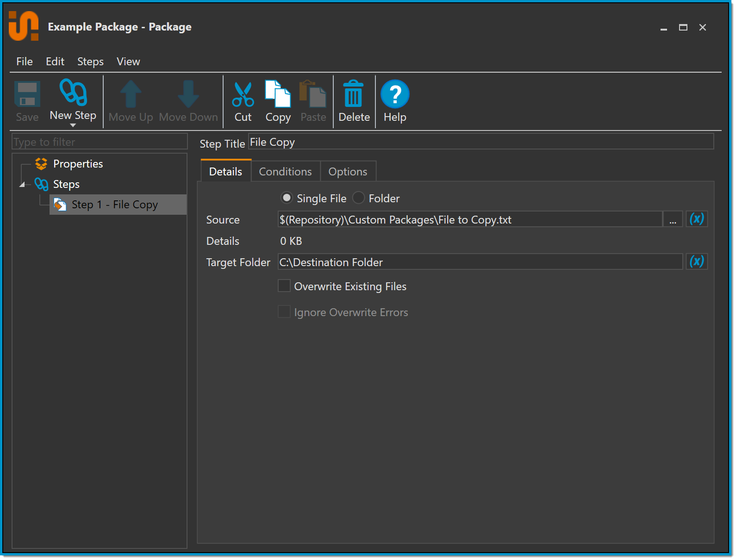
Task: Select the Single File radio button
Action: (x=287, y=198)
